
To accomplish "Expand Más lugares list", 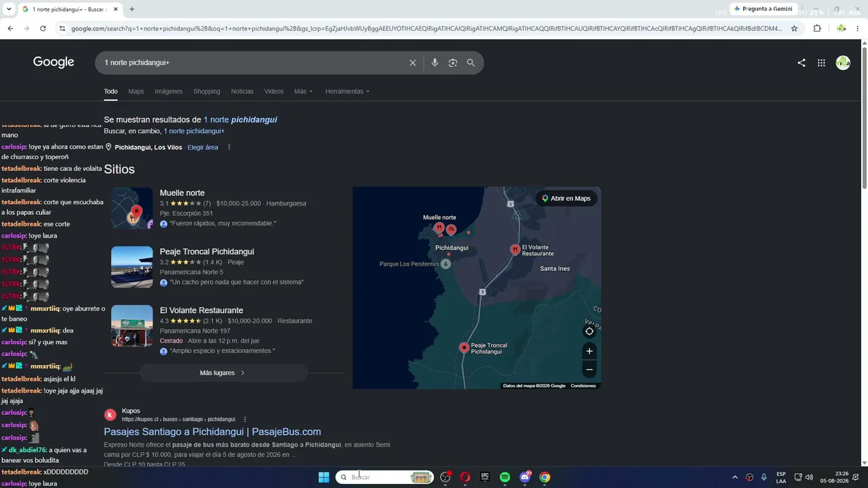I will (x=223, y=373).
